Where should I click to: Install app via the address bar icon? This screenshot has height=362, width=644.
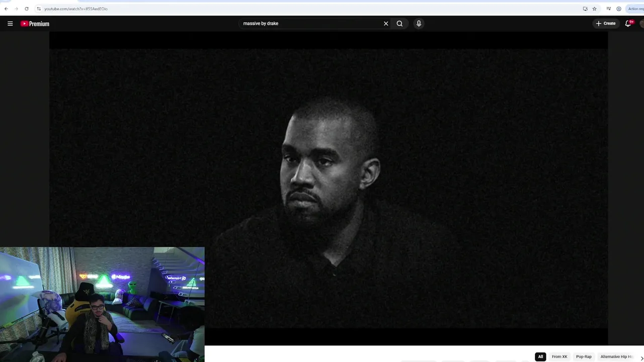585,9
